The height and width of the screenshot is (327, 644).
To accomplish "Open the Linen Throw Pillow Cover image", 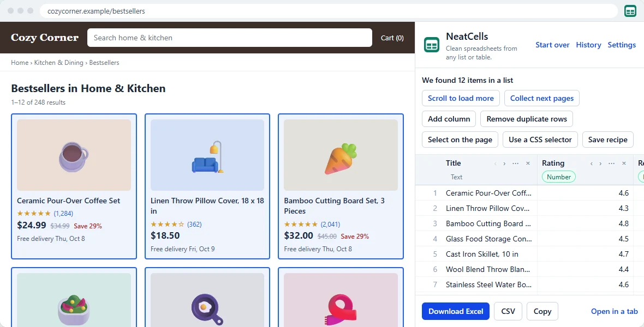I will click(x=207, y=155).
